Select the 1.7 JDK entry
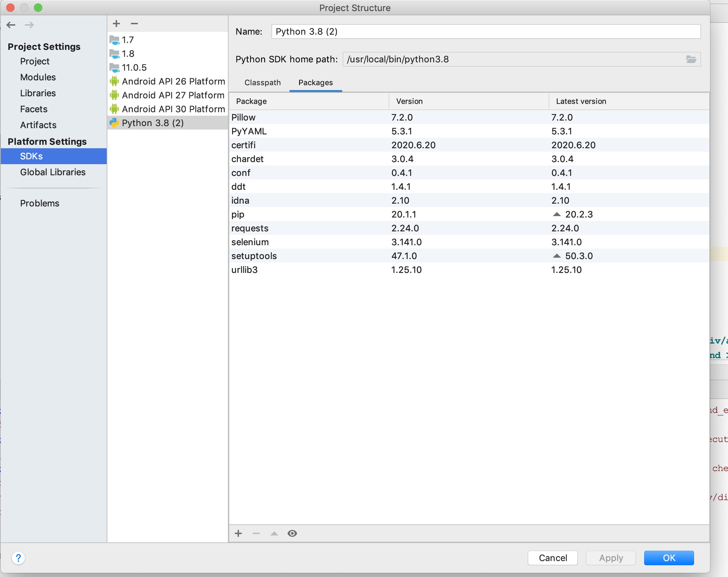 click(168, 40)
